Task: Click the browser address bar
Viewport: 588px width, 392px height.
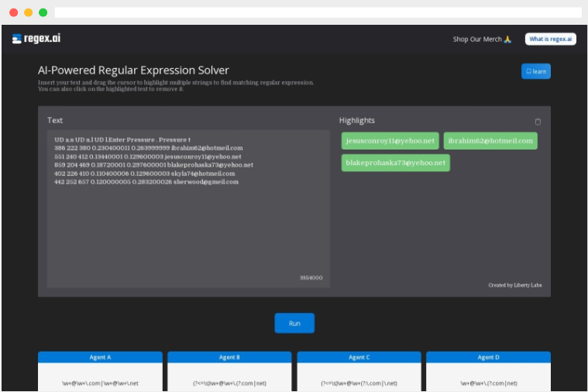Action: point(318,12)
